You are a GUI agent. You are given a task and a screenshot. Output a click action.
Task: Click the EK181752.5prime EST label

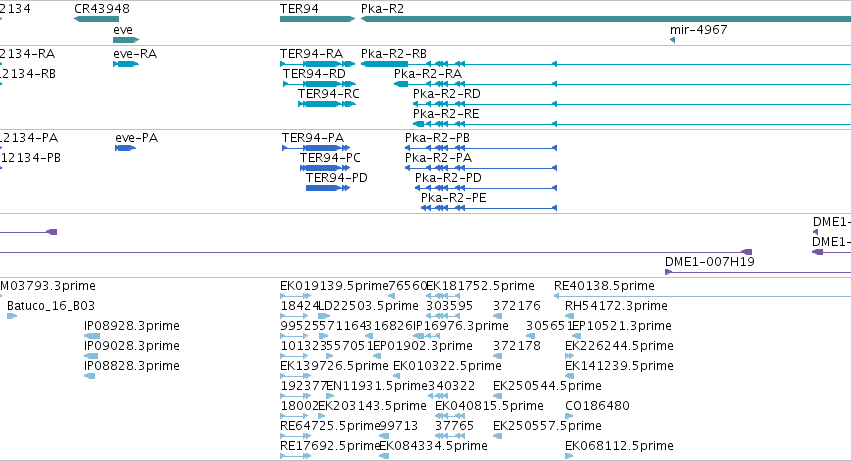coord(480,286)
